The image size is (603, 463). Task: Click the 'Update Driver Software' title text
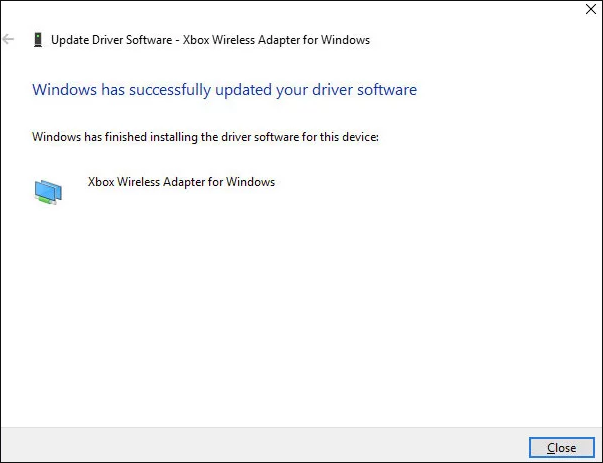point(210,40)
